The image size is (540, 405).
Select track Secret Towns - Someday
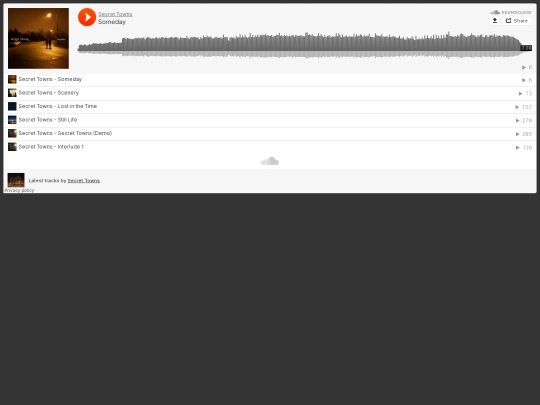[270, 80]
